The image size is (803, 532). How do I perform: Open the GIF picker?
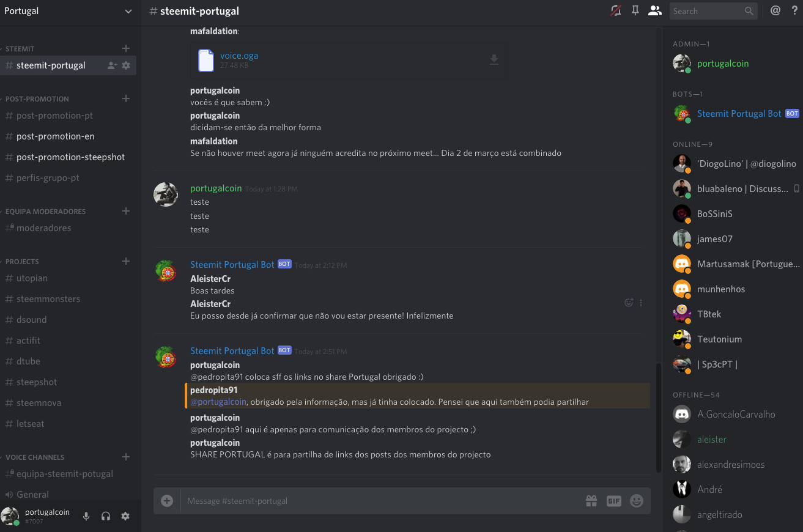tap(614, 501)
